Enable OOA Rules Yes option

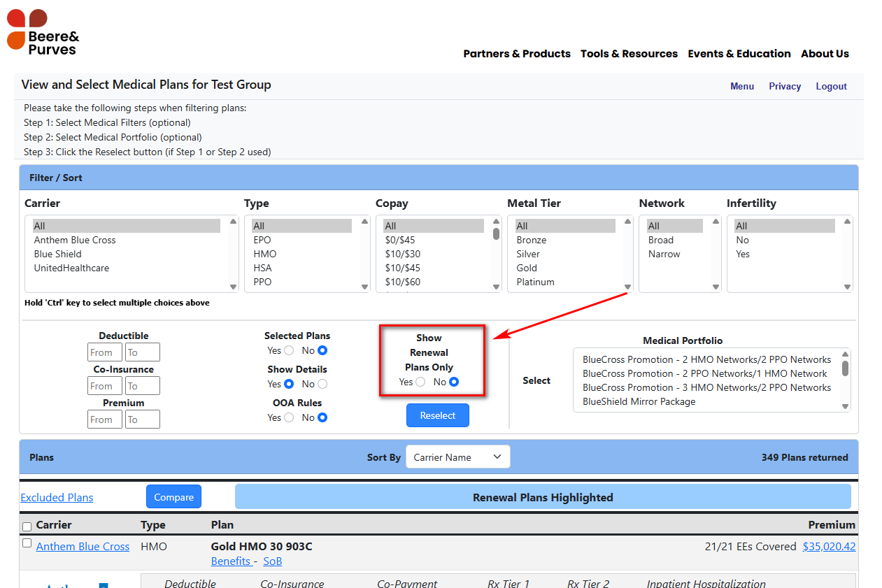pyautogui.click(x=289, y=417)
